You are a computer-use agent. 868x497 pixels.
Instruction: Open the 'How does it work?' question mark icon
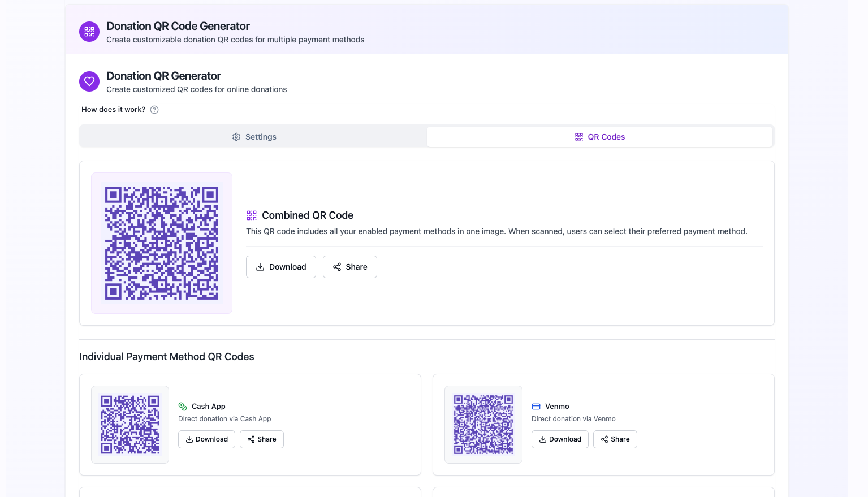[154, 109]
